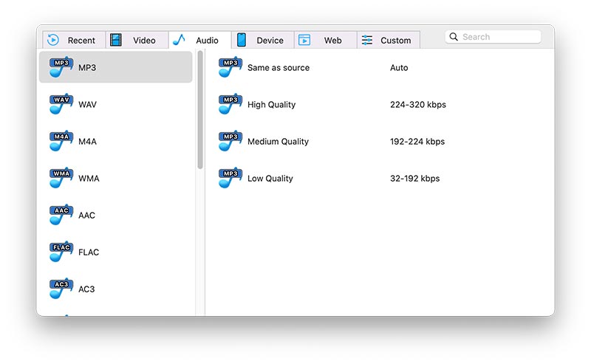Click the Device tab phone icon
Image resolution: width=591 pixels, height=364 pixels.
click(x=242, y=40)
